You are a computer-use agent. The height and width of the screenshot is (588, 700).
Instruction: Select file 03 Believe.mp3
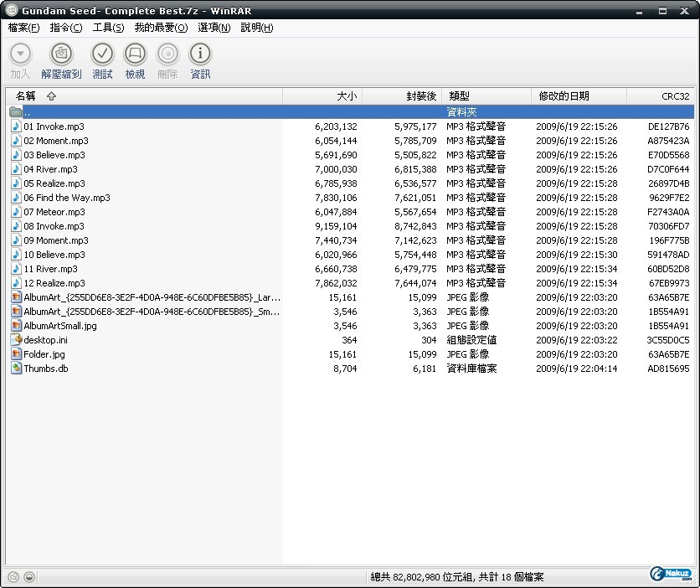[54, 155]
